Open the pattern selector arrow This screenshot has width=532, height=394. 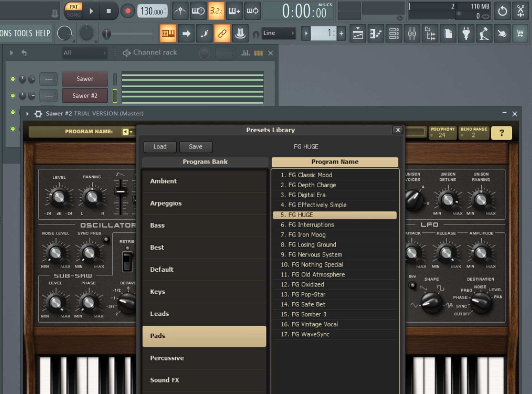pos(306,33)
